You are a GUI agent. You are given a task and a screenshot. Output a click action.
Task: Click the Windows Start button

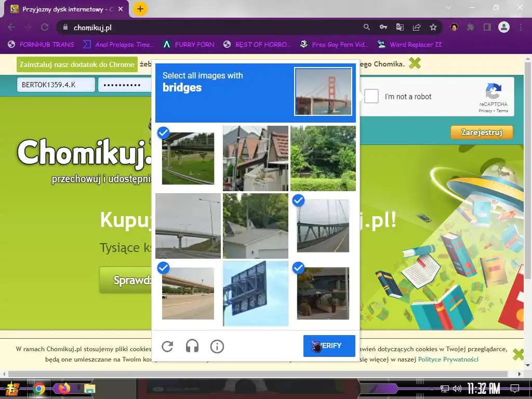click(x=12, y=389)
